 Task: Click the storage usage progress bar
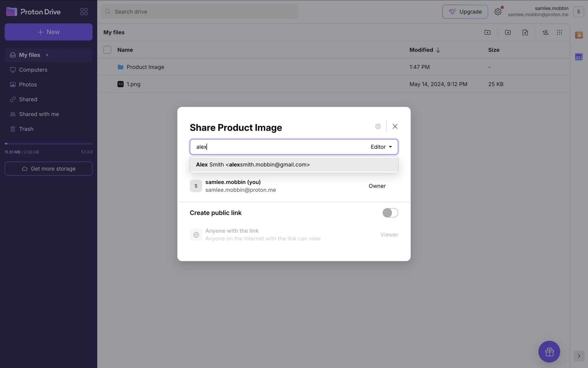(48, 144)
